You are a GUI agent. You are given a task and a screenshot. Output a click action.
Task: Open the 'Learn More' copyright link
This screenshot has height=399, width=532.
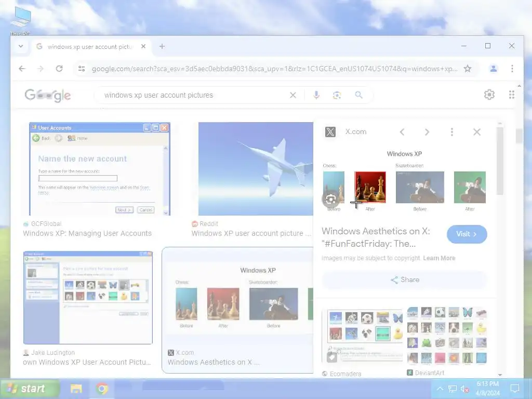pos(439,258)
